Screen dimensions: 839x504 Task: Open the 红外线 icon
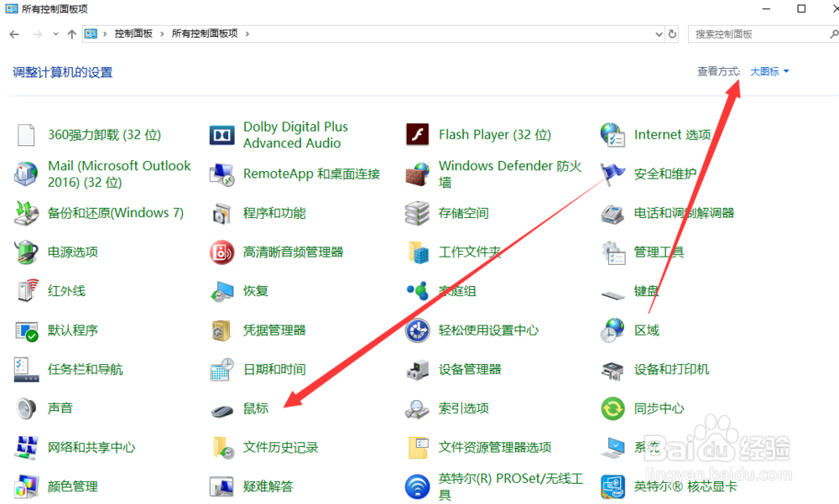click(27, 291)
